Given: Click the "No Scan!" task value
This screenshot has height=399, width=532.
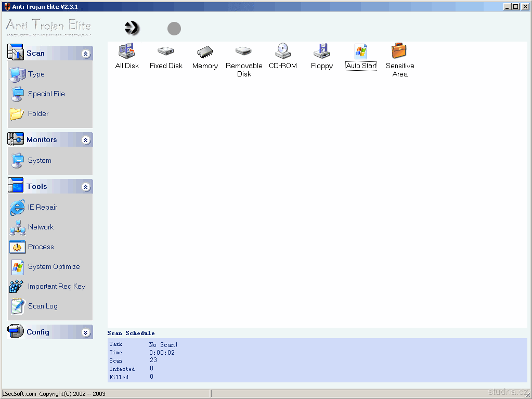Looking at the screenshot, I should click(x=163, y=345).
